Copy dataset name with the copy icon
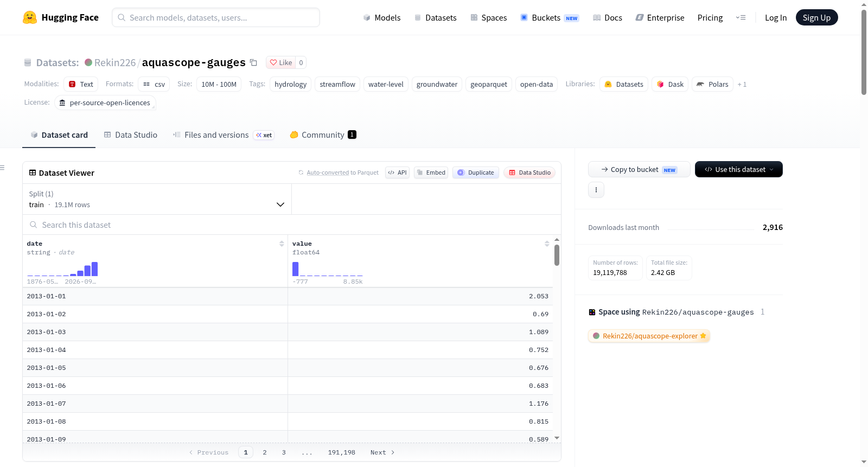 (x=253, y=62)
